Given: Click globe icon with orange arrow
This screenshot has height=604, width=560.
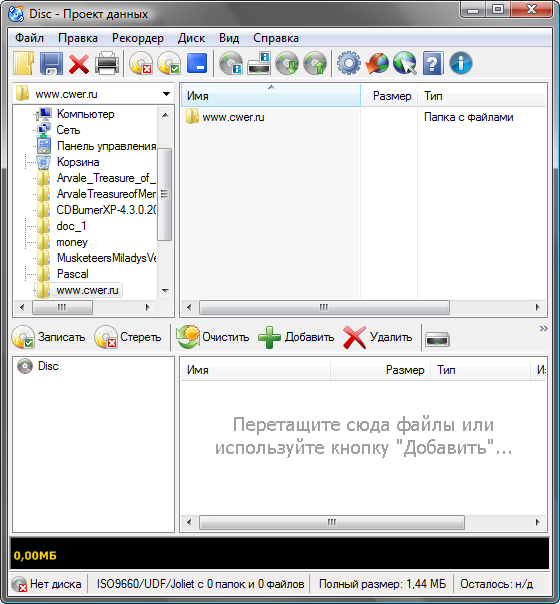Looking at the screenshot, I should coord(377,63).
